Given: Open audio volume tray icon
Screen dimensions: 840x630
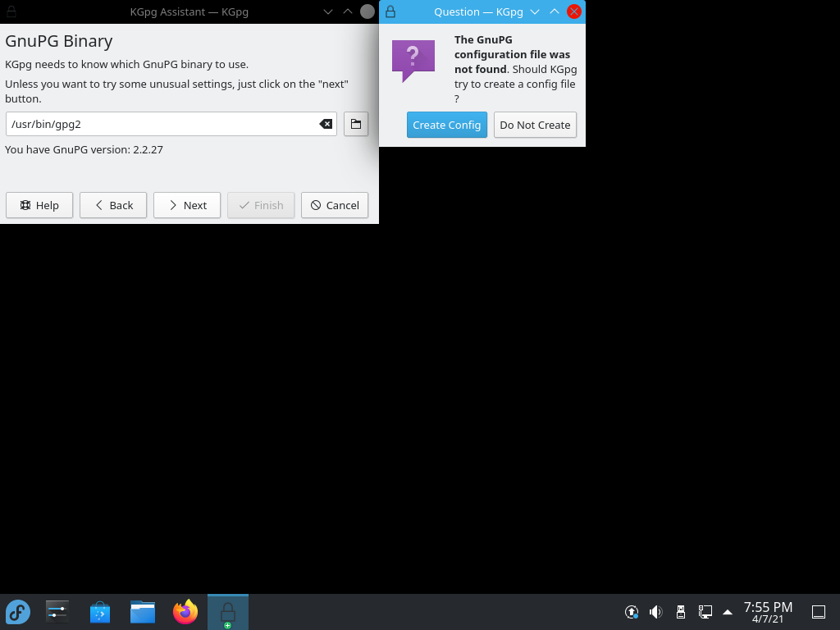Looking at the screenshot, I should coord(655,612).
